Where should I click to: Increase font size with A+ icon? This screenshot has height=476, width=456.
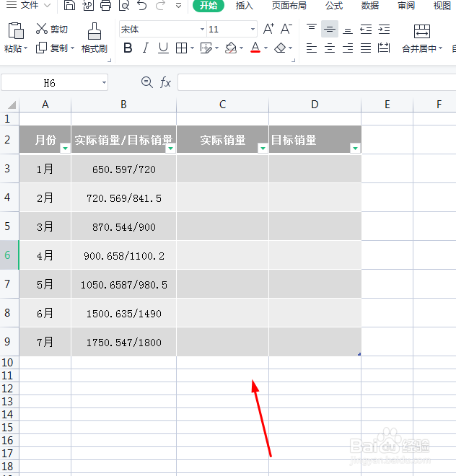coord(268,29)
